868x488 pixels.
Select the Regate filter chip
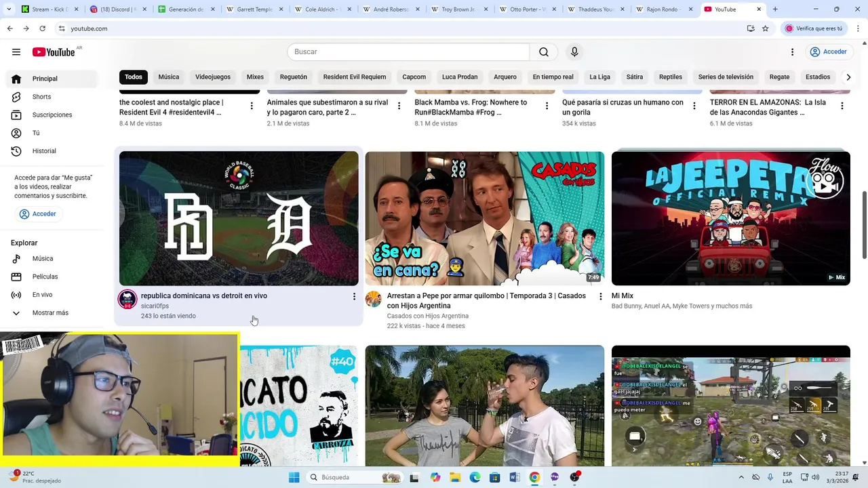tap(779, 77)
